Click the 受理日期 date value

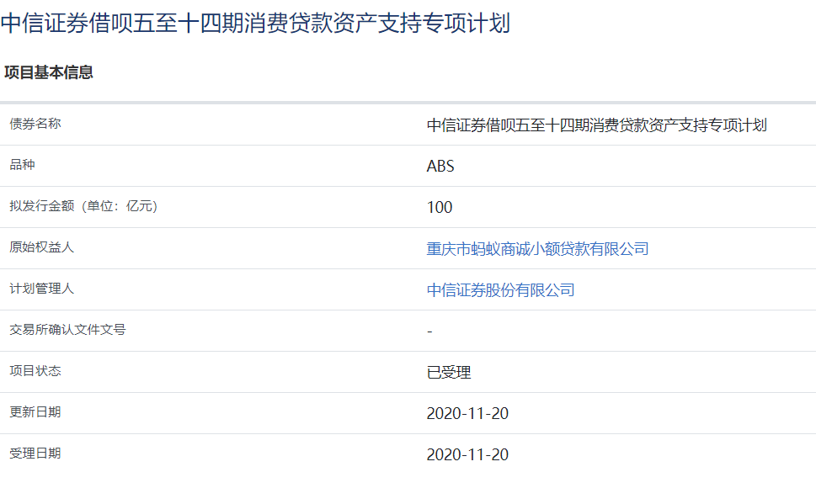(x=467, y=455)
